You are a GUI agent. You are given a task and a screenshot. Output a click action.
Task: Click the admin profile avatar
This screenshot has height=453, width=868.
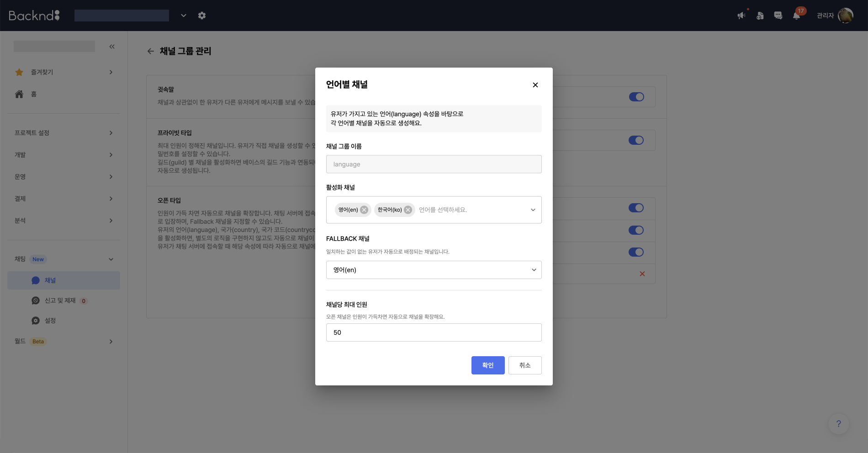pos(846,16)
